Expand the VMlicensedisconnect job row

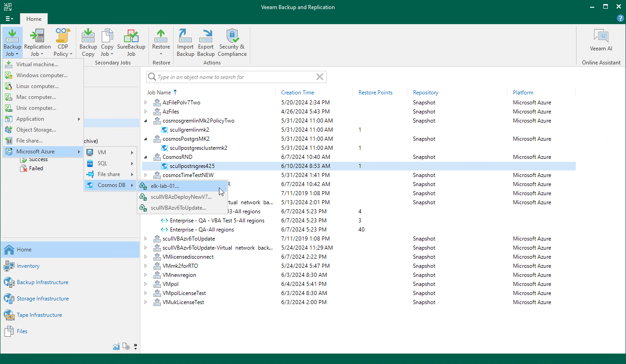(146, 257)
